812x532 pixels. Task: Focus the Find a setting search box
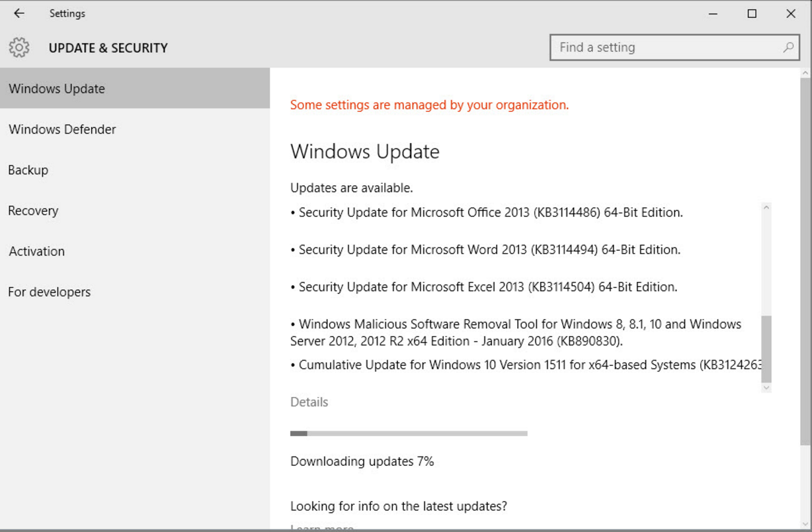(x=674, y=48)
